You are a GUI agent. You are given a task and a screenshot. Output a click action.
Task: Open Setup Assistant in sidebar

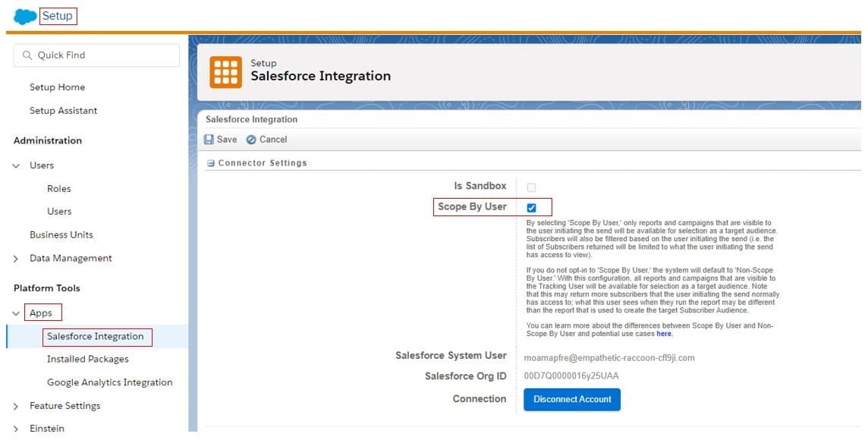[x=63, y=111]
